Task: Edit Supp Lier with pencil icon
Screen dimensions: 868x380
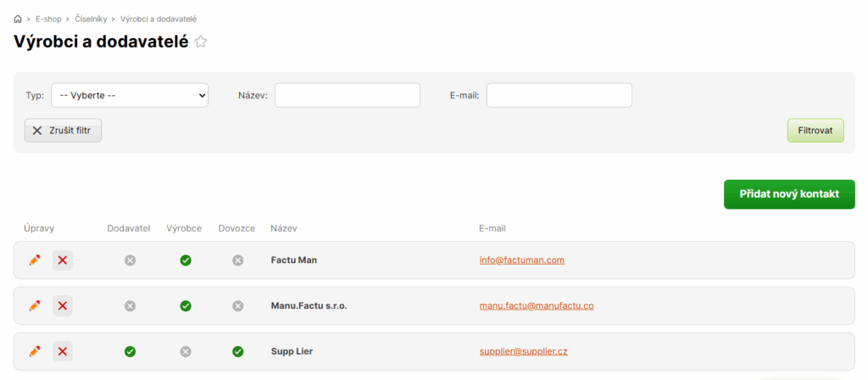Action: (35, 351)
